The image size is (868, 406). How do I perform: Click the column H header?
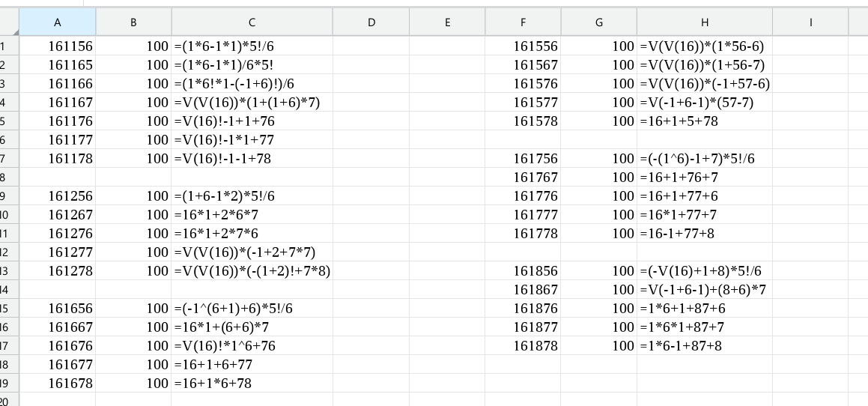click(x=704, y=22)
